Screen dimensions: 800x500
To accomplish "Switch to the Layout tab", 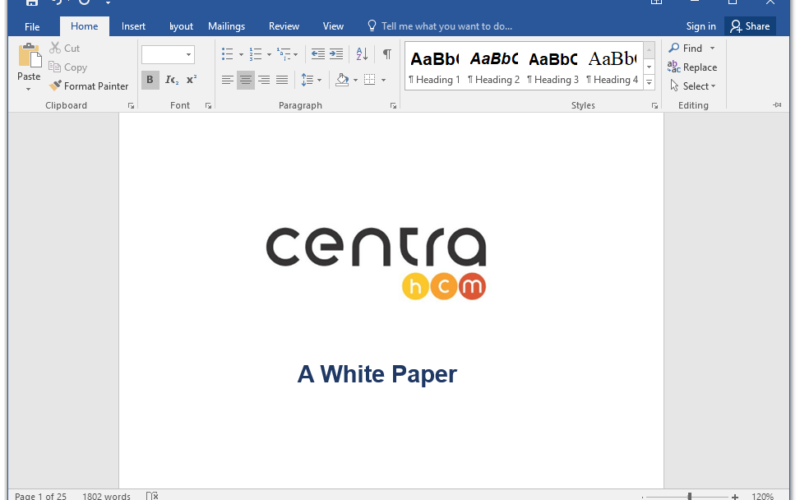I will click(181, 26).
